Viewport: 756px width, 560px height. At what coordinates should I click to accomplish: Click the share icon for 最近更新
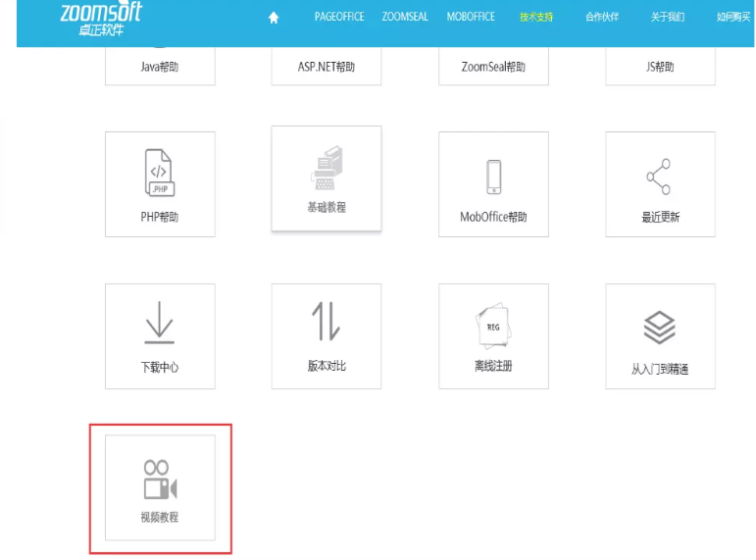(659, 177)
